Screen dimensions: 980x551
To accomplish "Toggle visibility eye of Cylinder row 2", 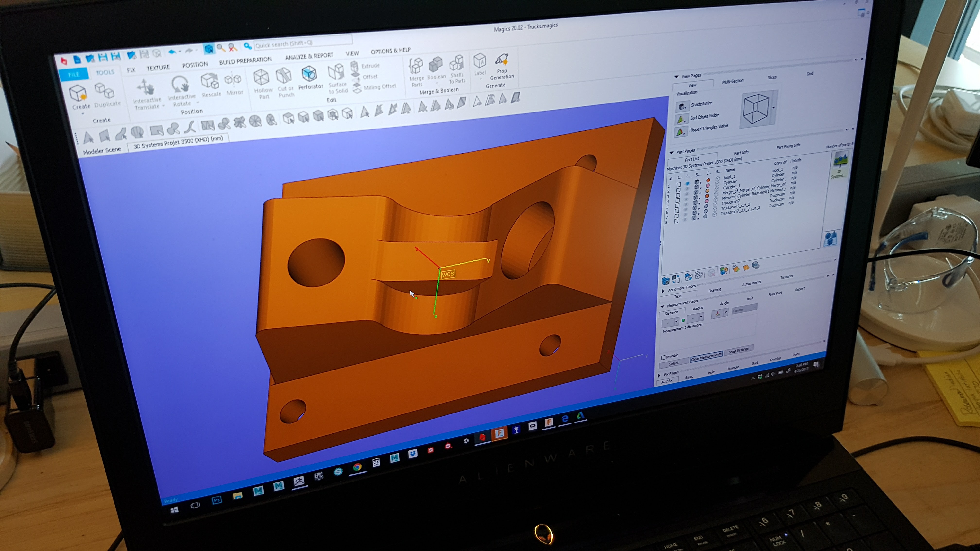I will click(x=687, y=189).
